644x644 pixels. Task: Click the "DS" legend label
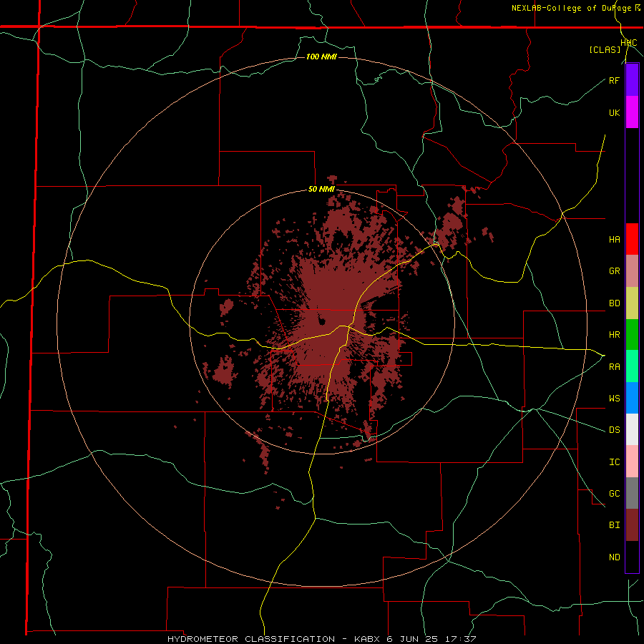click(x=614, y=430)
